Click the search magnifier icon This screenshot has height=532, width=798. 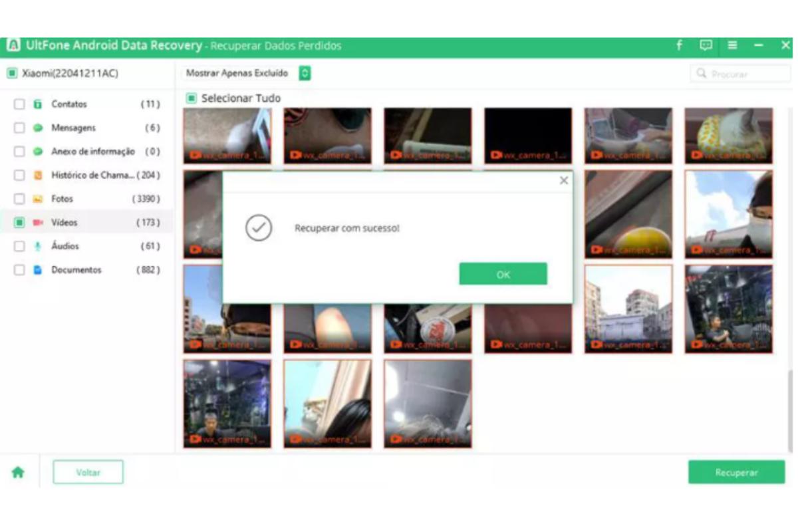702,74
